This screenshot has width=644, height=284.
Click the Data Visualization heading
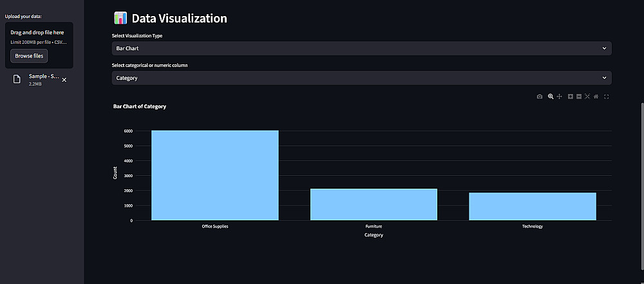coord(179,18)
